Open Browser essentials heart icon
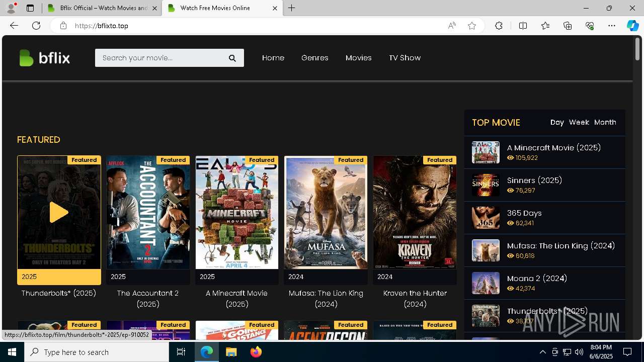Viewport: 644px width, 362px height. [590, 26]
